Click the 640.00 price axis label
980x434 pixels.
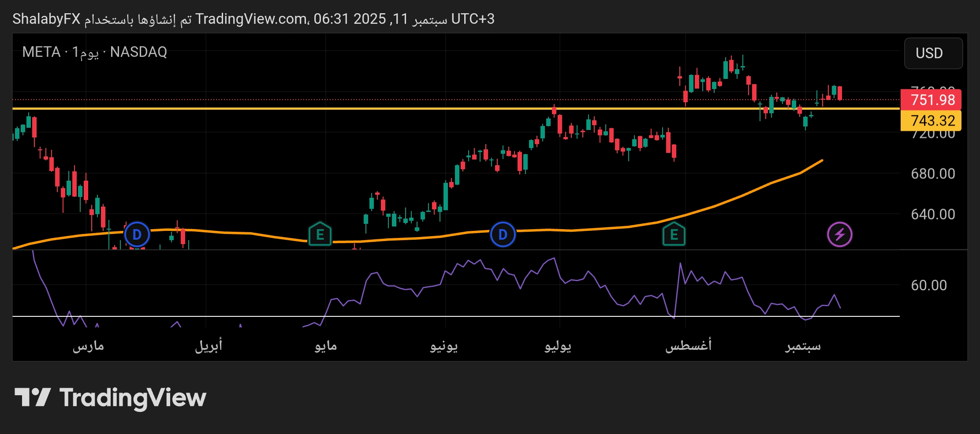pos(933,214)
